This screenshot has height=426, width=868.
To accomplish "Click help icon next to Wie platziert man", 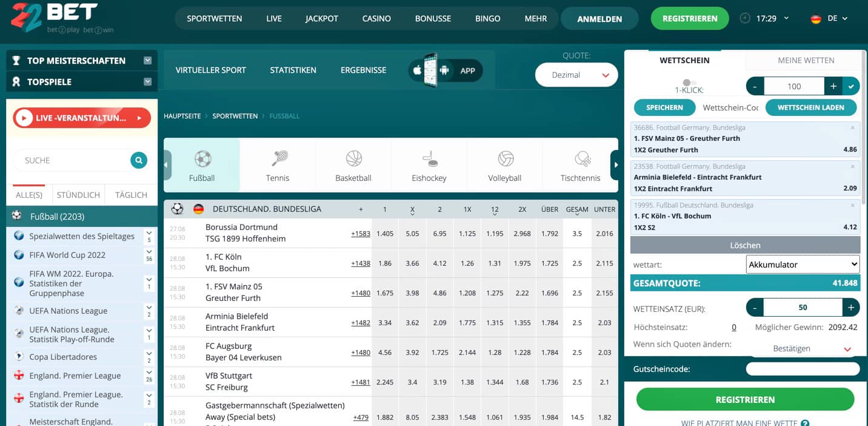I will [805, 423].
